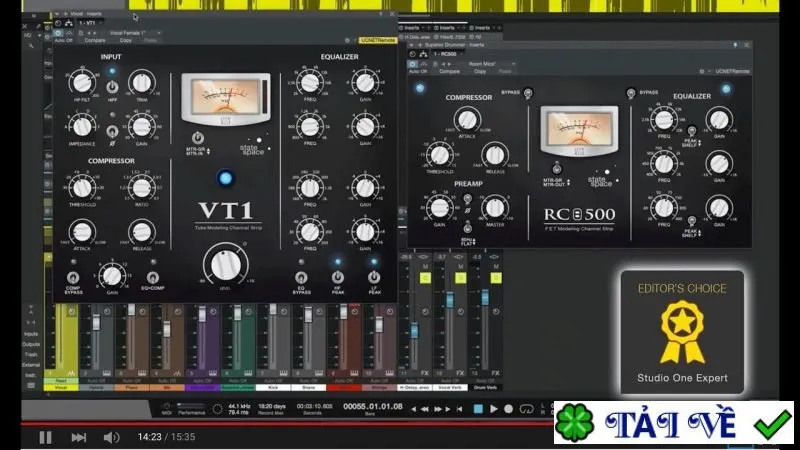Toggle the HPF power switch on VT1
This screenshot has height=450, width=800.
[x=112, y=87]
